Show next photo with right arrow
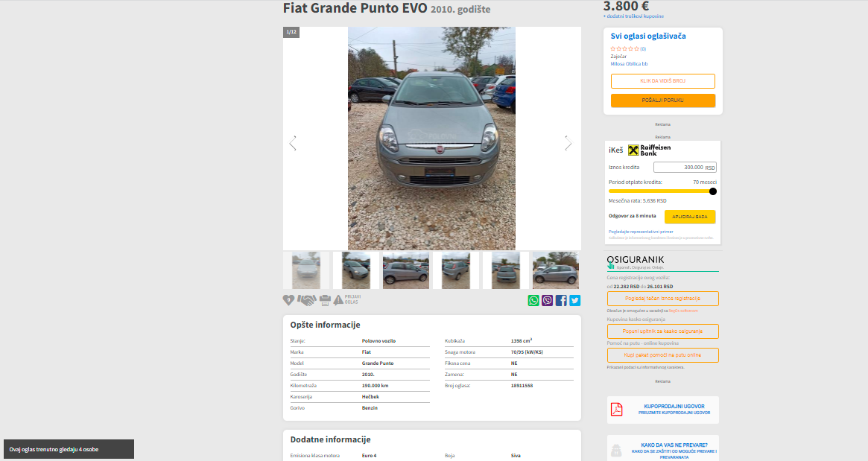This screenshot has width=868, height=461. pos(568,143)
